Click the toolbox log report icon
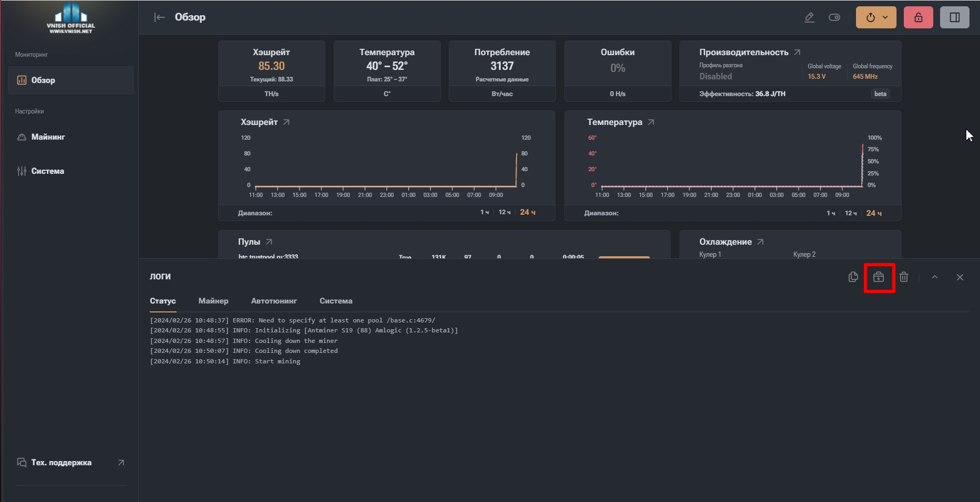The height and width of the screenshot is (502, 980). (x=879, y=277)
